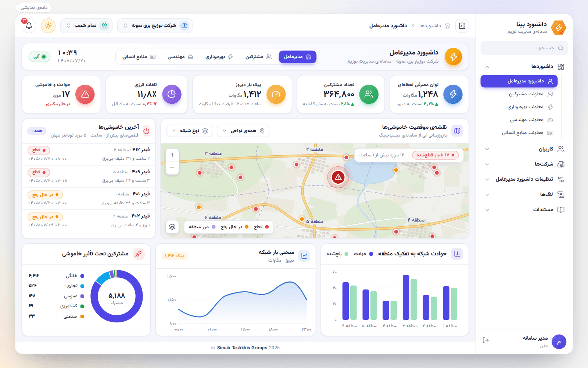Toggle the sidebar collapse panel icon
The height and width of the screenshot is (368, 588).
pos(462,26)
